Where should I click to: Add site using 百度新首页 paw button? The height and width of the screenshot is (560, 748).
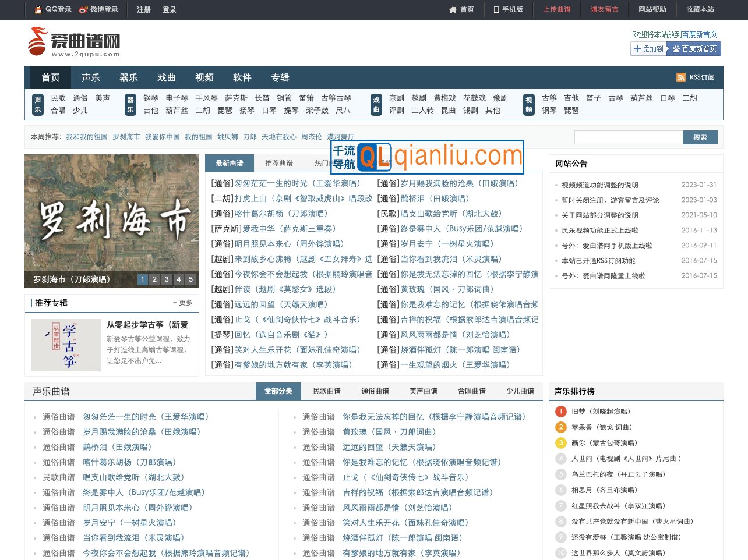pyautogui.click(x=693, y=49)
